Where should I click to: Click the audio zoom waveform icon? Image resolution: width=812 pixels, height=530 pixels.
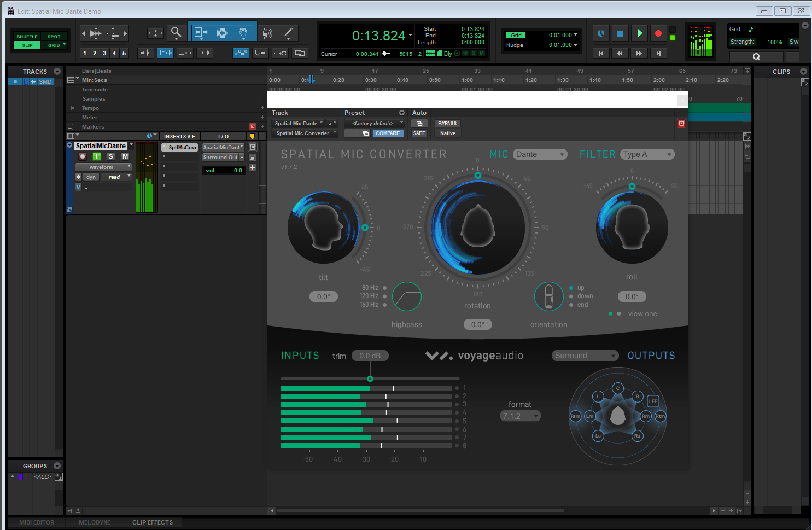click(96, 33)
